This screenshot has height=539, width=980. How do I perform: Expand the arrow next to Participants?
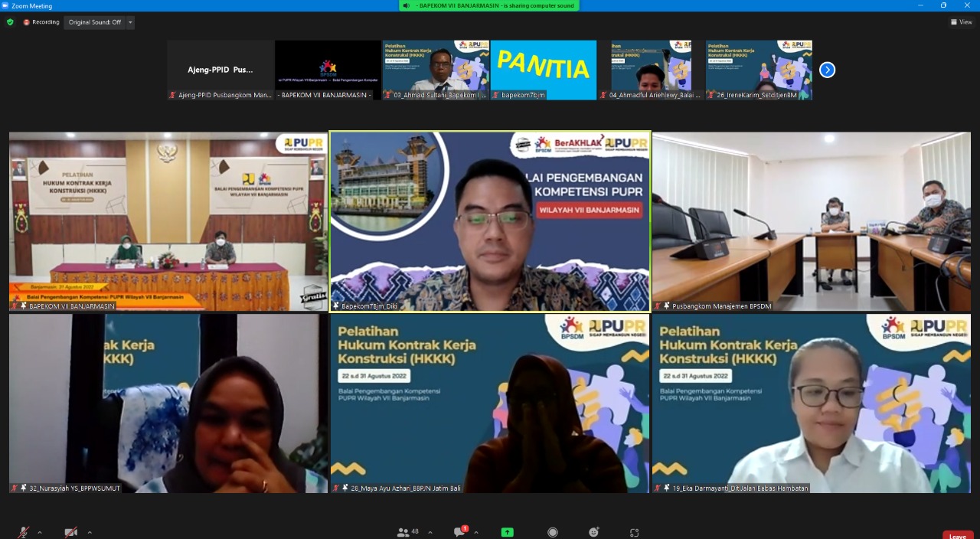[430, 532]
